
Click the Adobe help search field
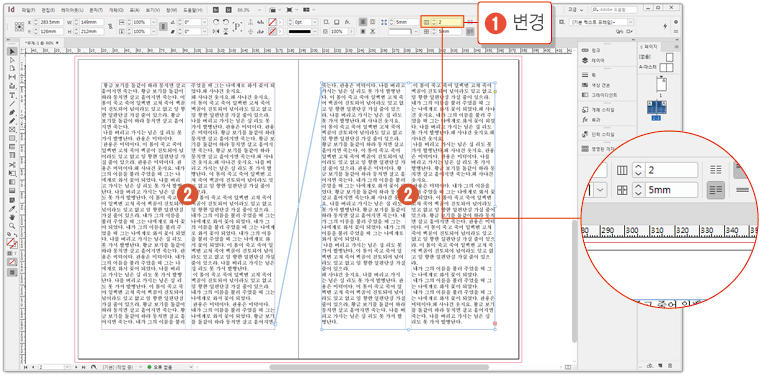click(x=615, y=9)
